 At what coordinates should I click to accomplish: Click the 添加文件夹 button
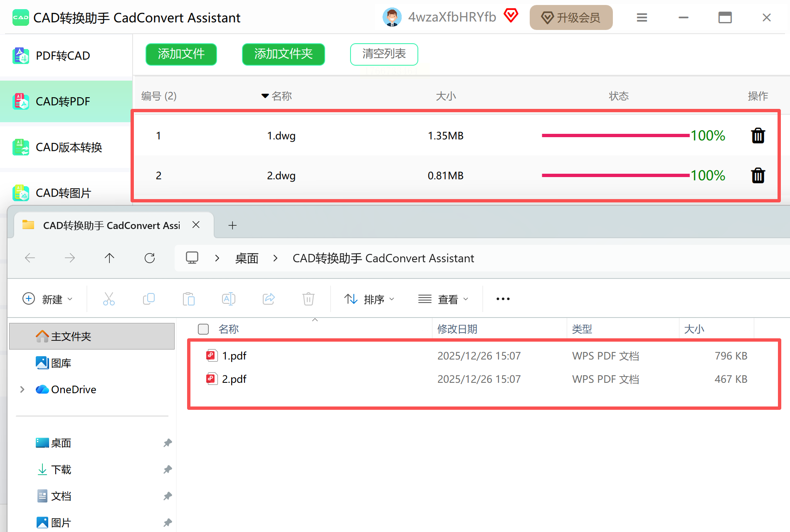point(284,54)
